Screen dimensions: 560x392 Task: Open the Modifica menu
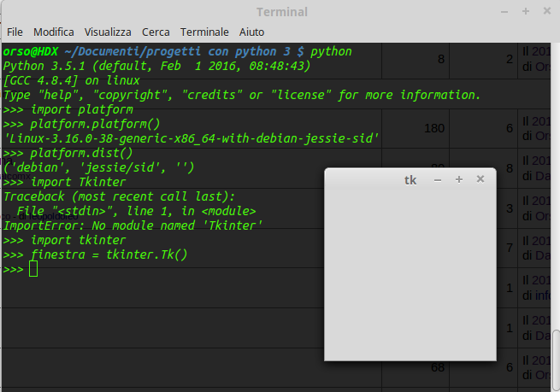54,32
